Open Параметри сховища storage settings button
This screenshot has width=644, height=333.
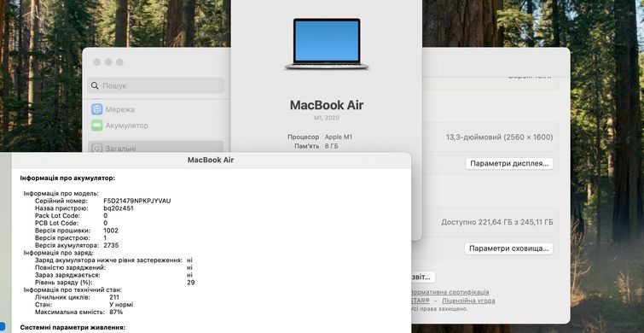click(x=509, y=248)
